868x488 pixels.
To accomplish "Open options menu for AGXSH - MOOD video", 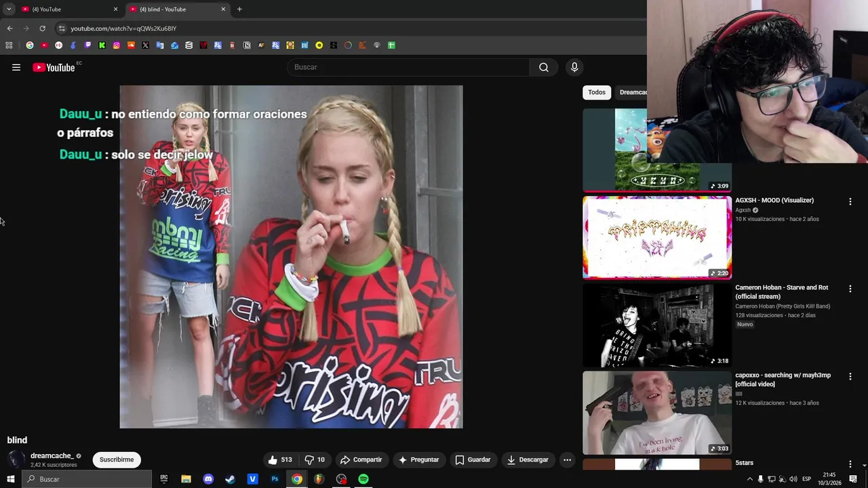I will [x=850, y=201].
